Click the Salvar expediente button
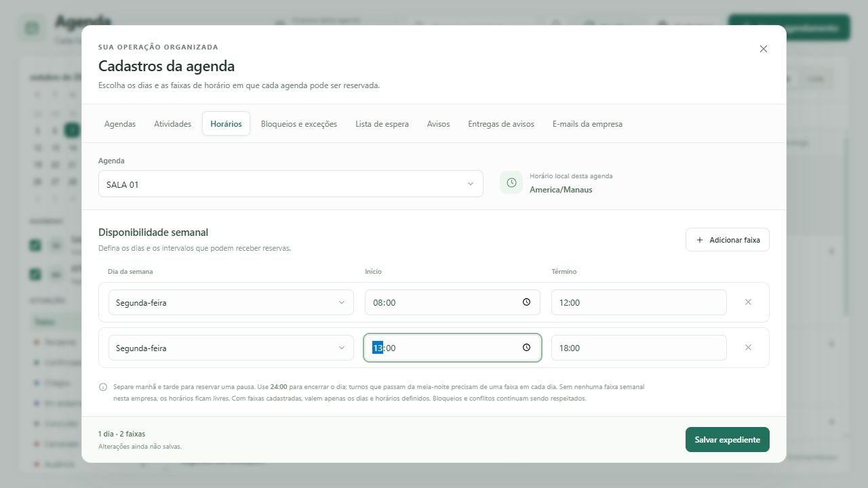Screen dimensions: 868x488 pyautogui.click(x=727, y=440)
